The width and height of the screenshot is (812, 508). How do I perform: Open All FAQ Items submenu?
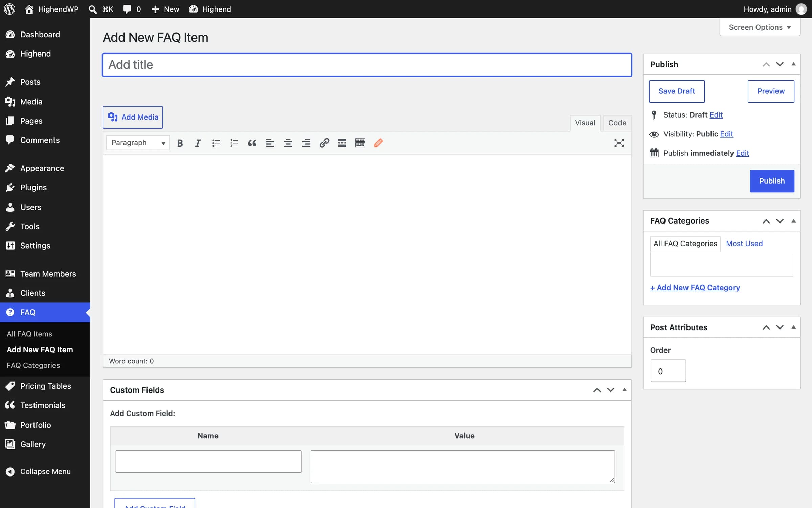(29, 334)
